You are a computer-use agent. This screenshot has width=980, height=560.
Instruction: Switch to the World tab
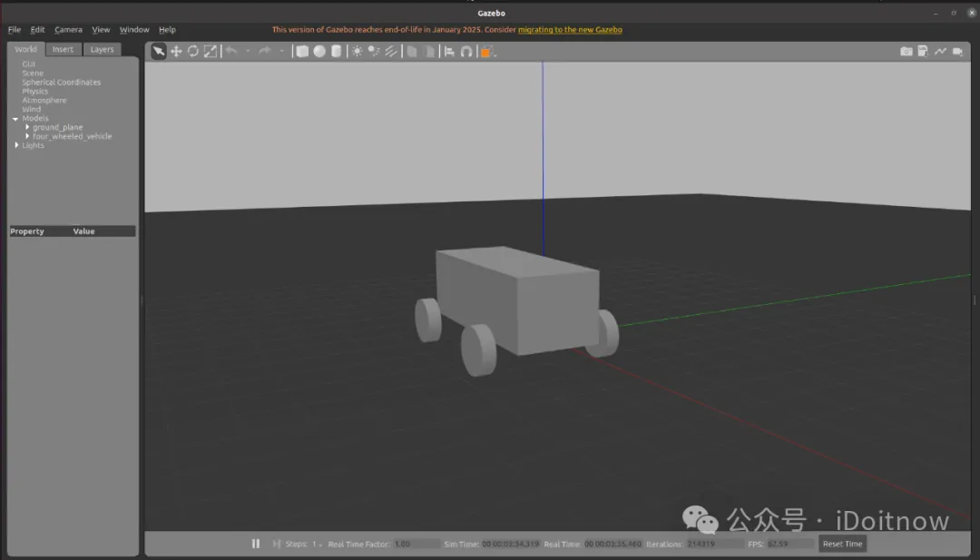pos(25,49)
